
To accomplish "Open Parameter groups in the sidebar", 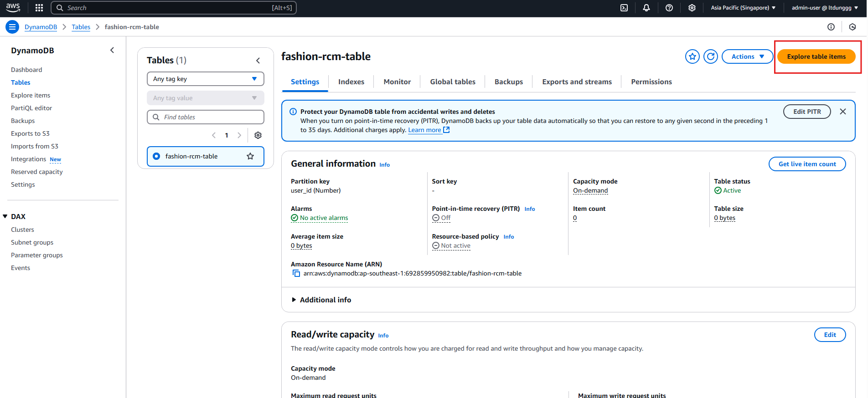I will 37,255.
